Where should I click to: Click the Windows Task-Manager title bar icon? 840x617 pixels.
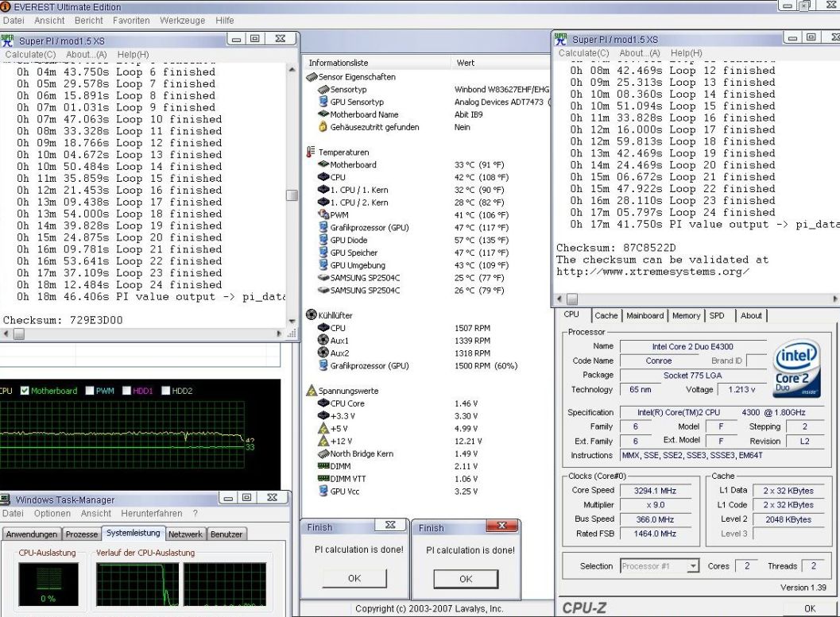[6, 499]
